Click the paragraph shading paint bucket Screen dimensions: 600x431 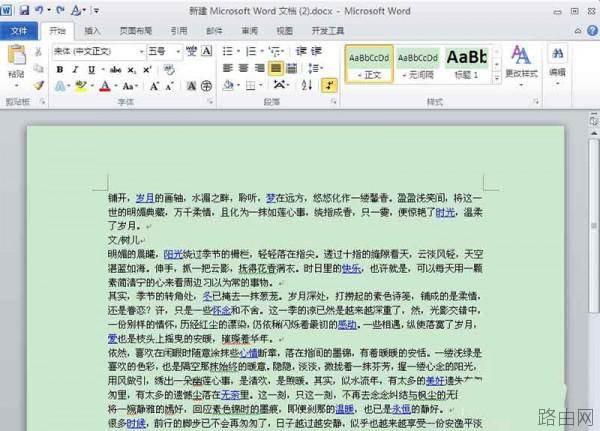coord(228,85)
